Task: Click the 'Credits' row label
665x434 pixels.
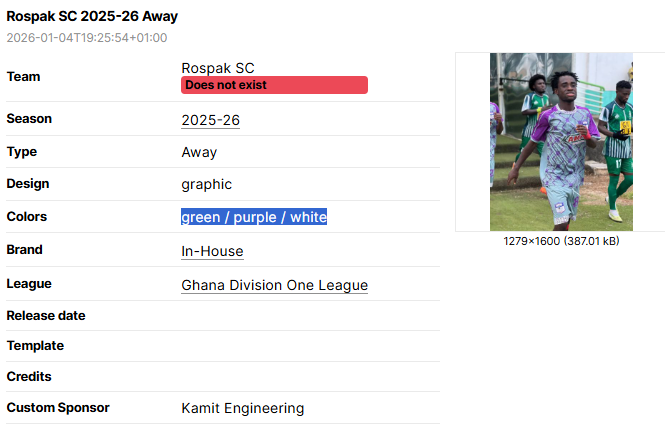Action: [29, 377]
